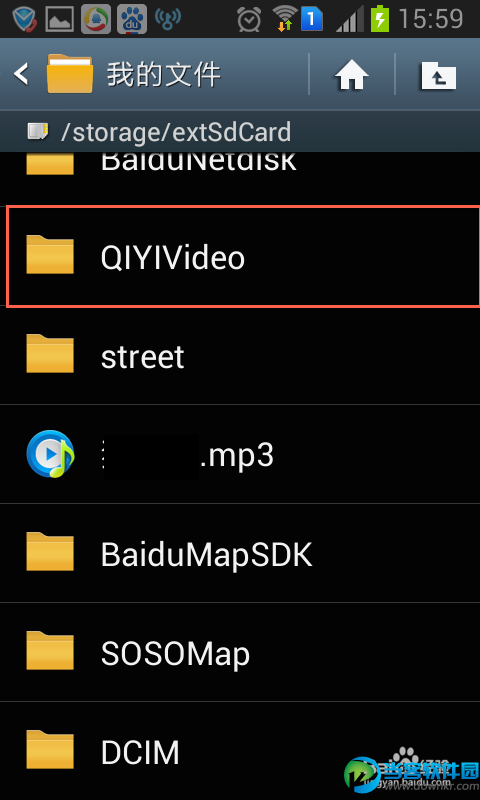480x800 pixels.
Task: Open the street folder
Action: (240, 356)
